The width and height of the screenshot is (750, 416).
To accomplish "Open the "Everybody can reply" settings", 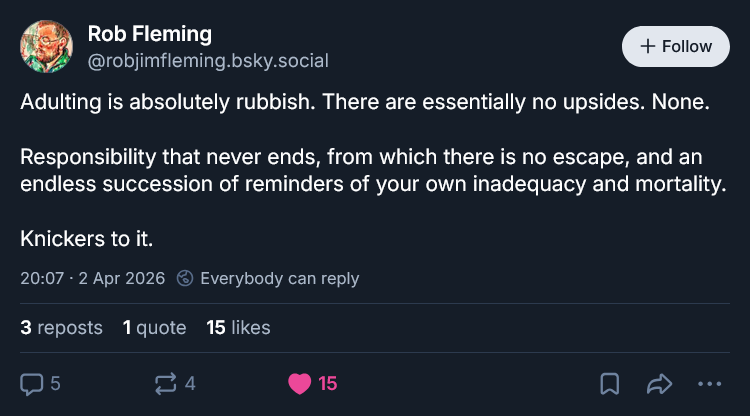I will coord(279,278).
